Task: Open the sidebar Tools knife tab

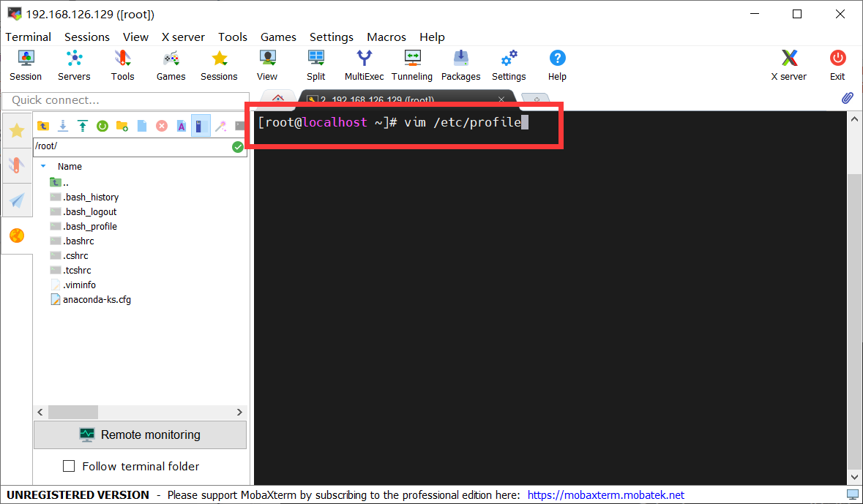Action: click(17, 165)
